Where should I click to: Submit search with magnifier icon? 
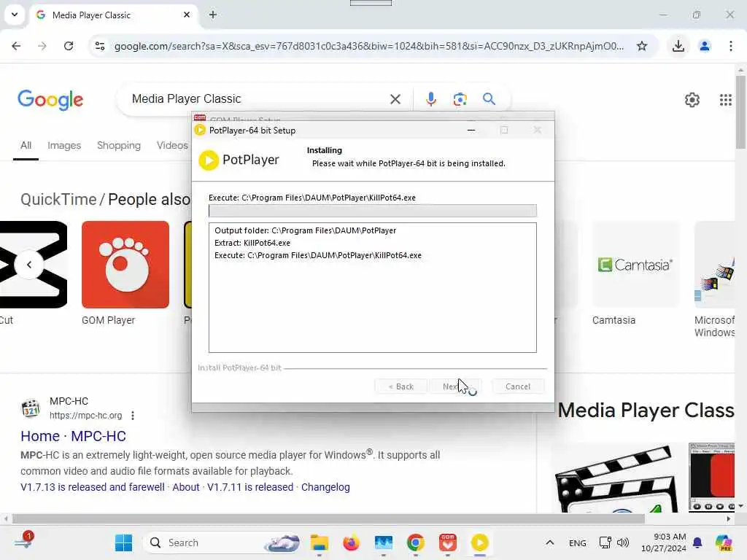489,99
